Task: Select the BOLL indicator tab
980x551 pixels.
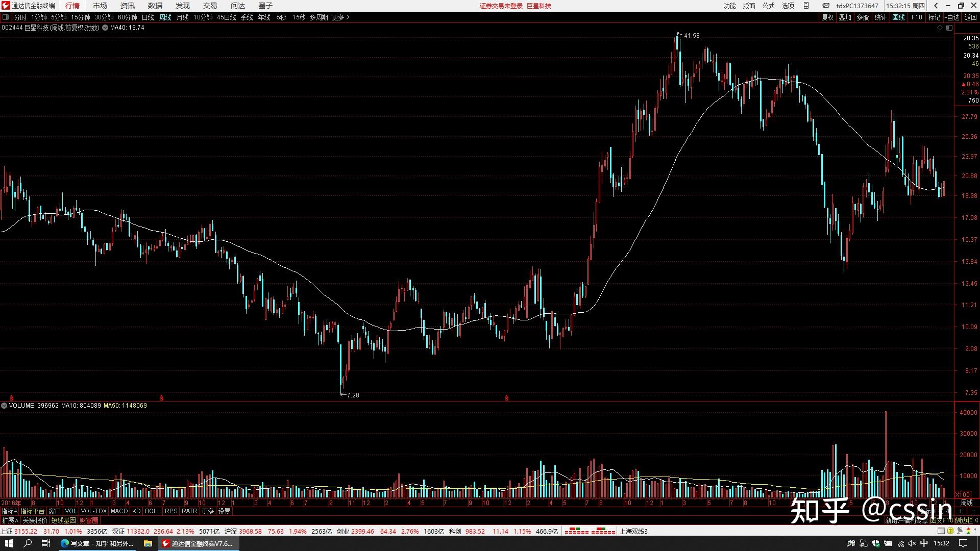Action: point(153,511)
